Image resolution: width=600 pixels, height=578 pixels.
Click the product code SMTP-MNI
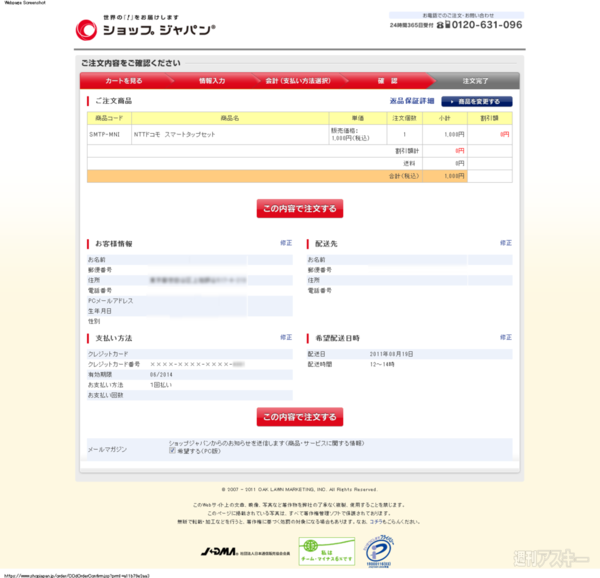[104, 134]
